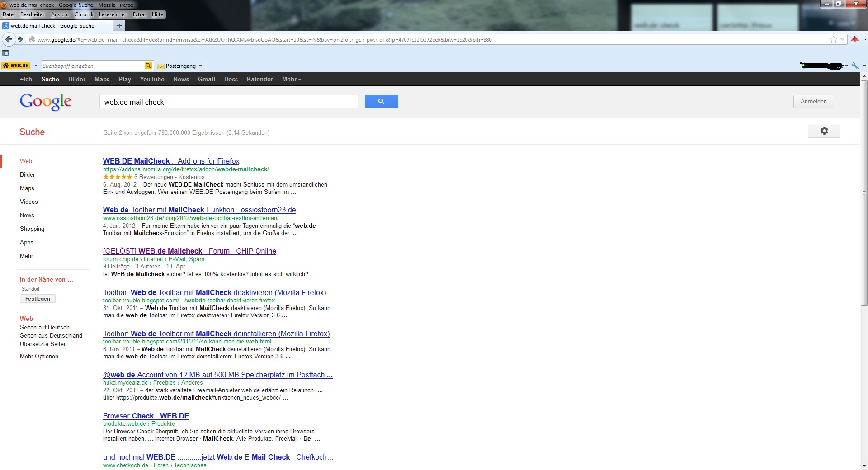Screen dimensions: 868x470
Task: Open 'Toolbar mit MailCheck deaktivieren' result
Action: (x=215, y=292)
